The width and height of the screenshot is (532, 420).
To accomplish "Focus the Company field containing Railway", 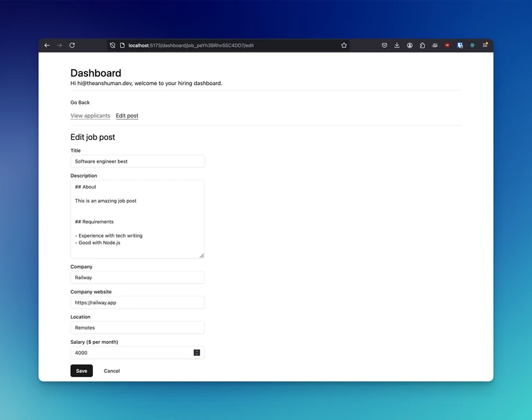I will click(x=137, y=277).
